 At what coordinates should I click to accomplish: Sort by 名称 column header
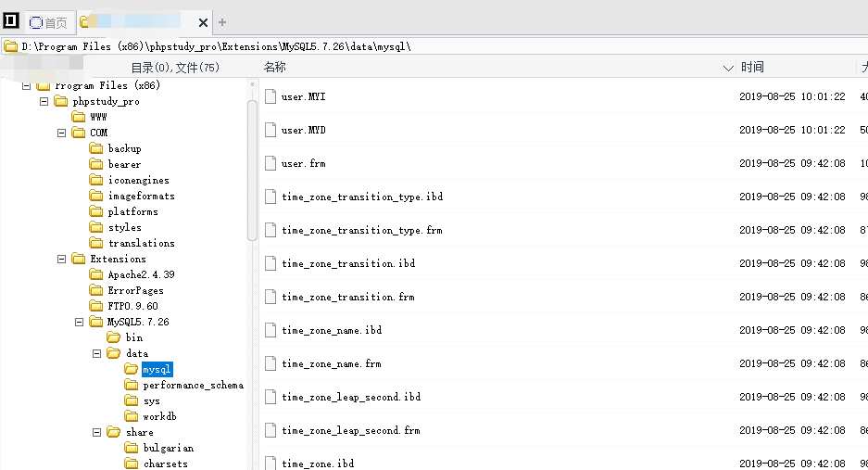(274, 67)
